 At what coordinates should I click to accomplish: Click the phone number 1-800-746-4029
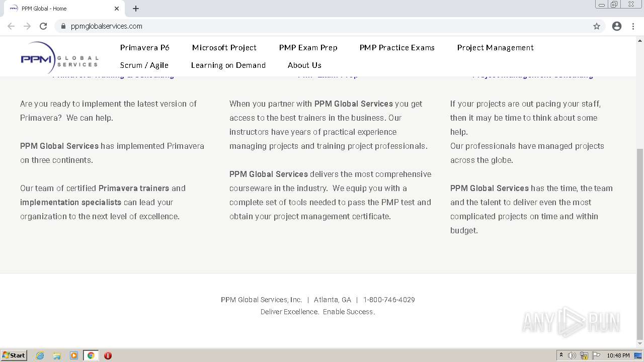(x=389, y=300)
